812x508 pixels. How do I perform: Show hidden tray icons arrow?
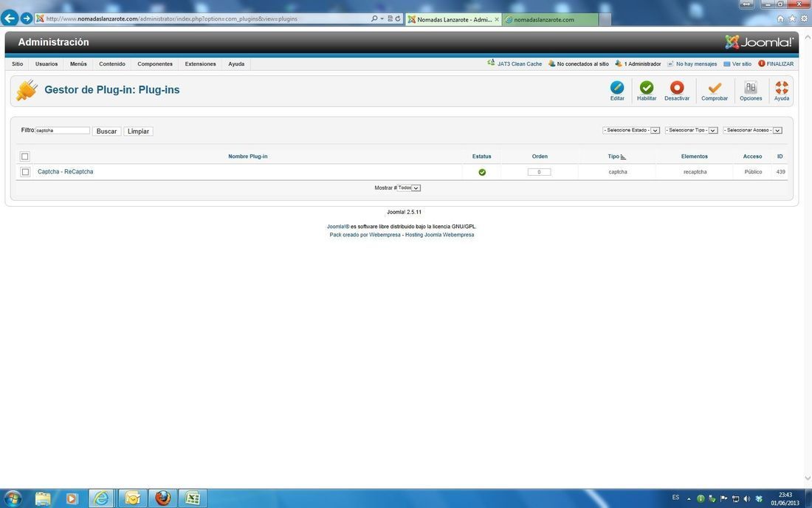click(689, 498)
